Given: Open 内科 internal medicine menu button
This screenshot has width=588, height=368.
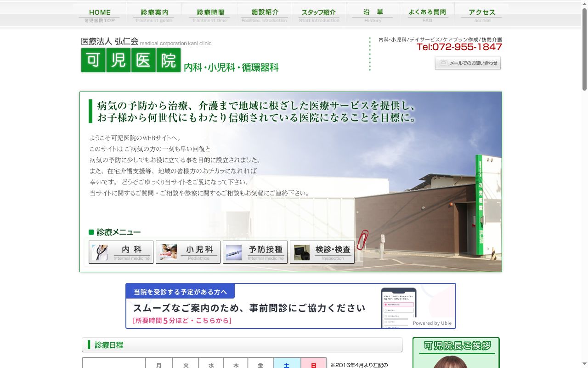Looking at the screenshot, I should [121, 252].
